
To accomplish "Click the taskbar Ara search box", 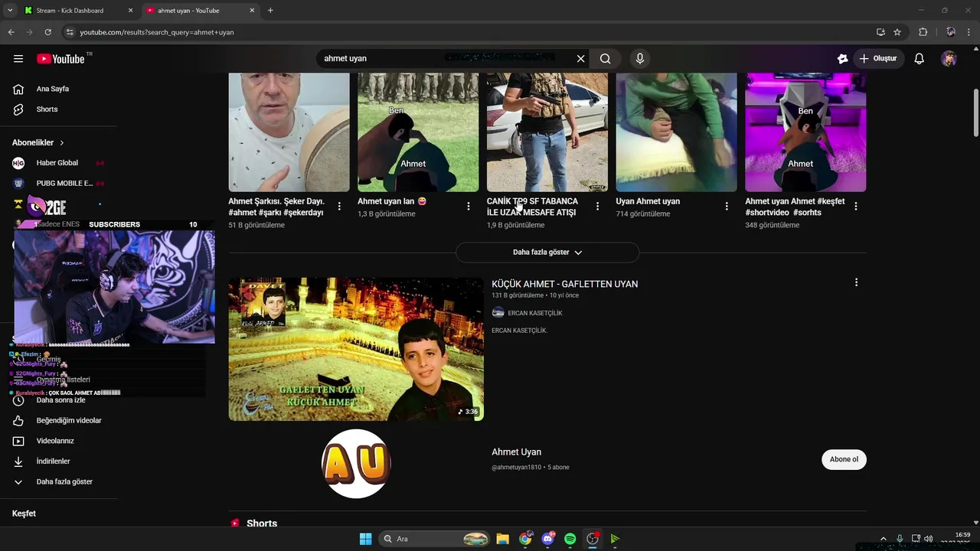I will [434, 539].
